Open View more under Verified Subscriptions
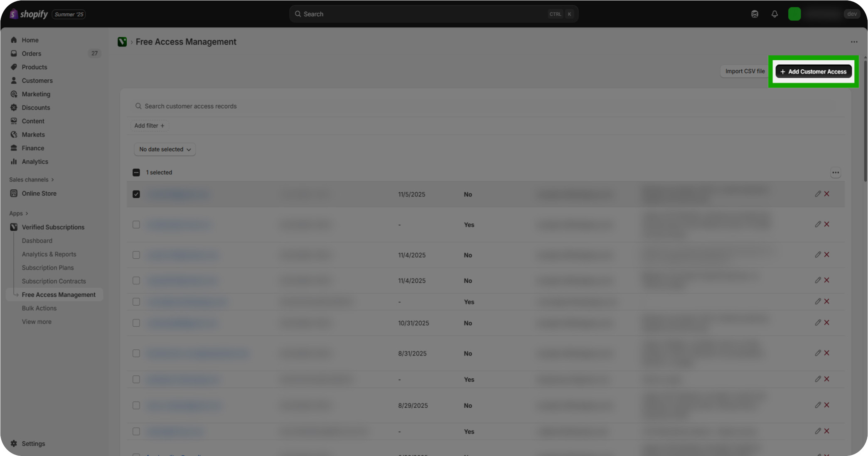The height and width of the screenshot is (456, 868). [x=37, y=322]
